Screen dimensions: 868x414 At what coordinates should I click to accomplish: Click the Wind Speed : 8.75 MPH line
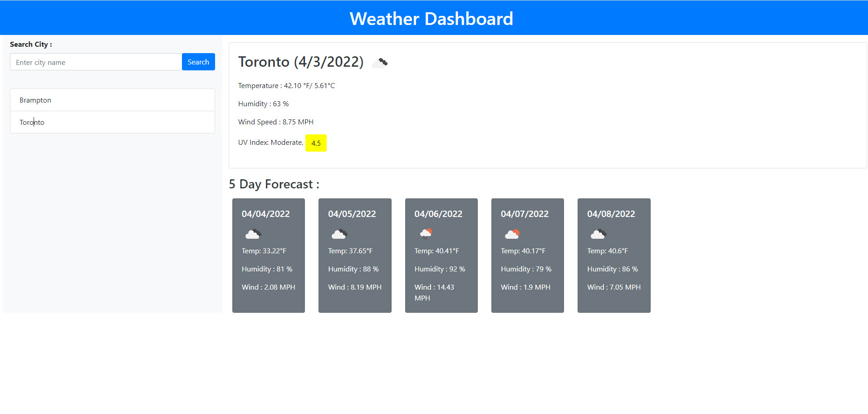click(275, 122)
